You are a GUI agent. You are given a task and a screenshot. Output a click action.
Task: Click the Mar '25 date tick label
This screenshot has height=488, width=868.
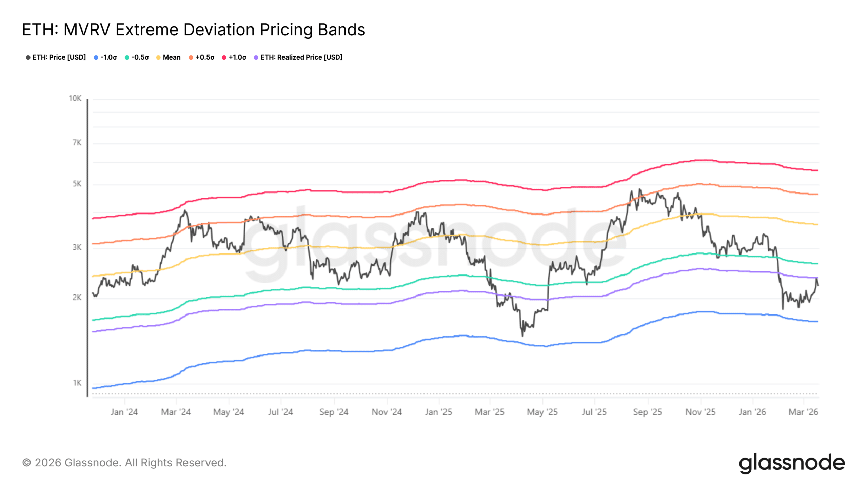point(489,412)
